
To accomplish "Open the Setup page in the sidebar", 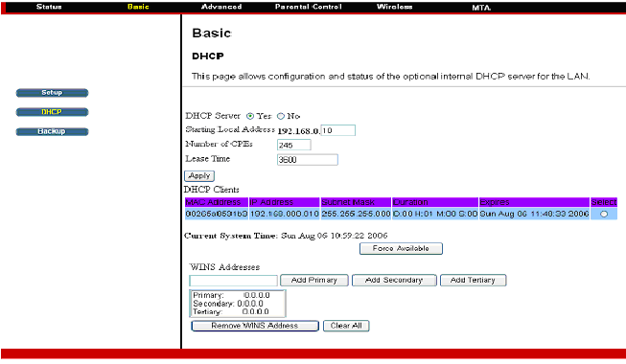I will [x=52, y=93].
